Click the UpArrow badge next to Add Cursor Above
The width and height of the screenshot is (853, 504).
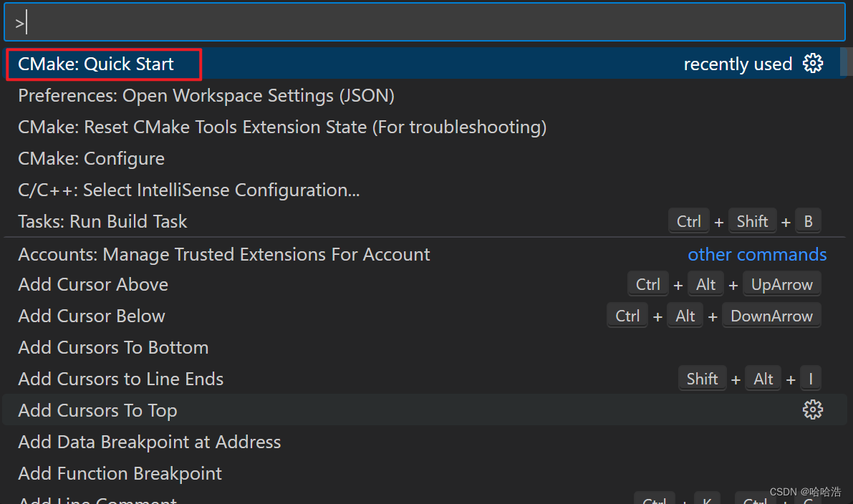pyautogui.click(x=781, y=283)
